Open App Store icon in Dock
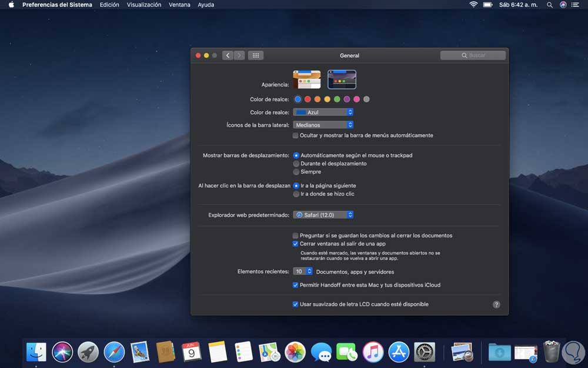The width and height of the screenshot is (588, 368). (399, 352)
